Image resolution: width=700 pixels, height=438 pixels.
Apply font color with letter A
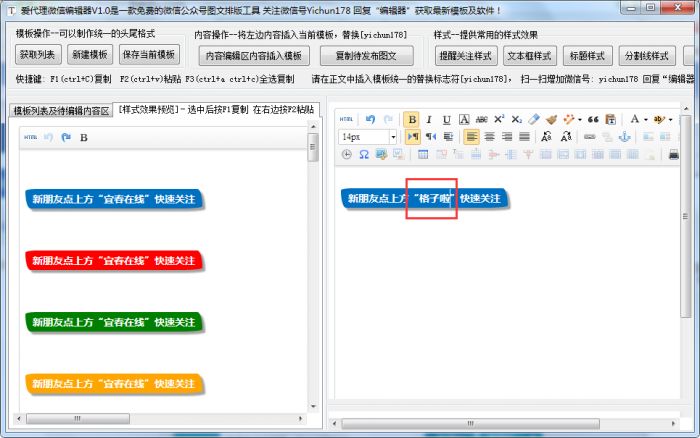click(634, 119)
